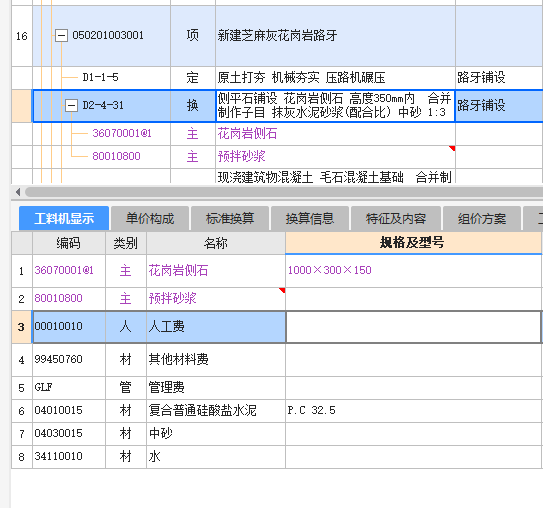The width and height of the screenshot is (543, 508).
Task: Click the horizontal scrollbar left arrow
Action: click(x=18, y=191)
